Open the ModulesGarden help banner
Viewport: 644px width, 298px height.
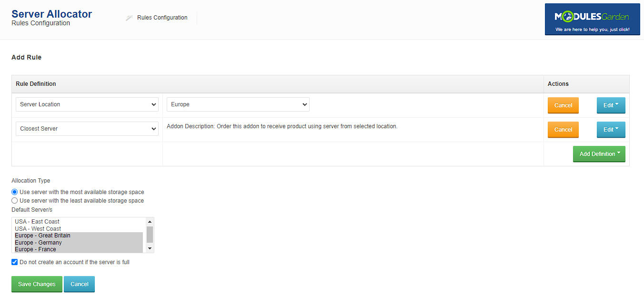[x=592, y=20]
